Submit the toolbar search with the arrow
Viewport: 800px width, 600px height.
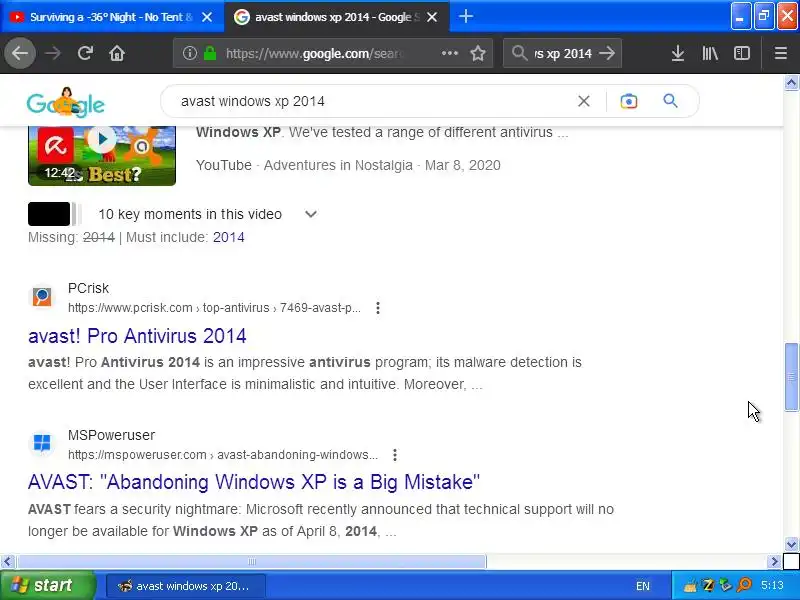tap(607, 53)
